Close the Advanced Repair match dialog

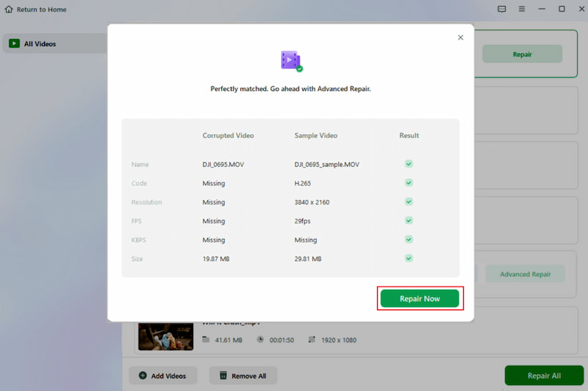click(461, 37)
